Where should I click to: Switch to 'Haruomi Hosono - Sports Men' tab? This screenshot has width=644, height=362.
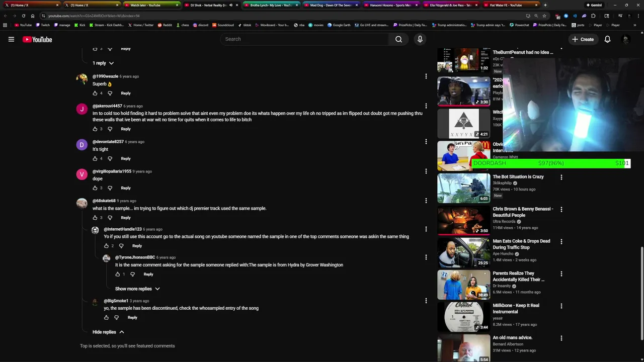390,5
